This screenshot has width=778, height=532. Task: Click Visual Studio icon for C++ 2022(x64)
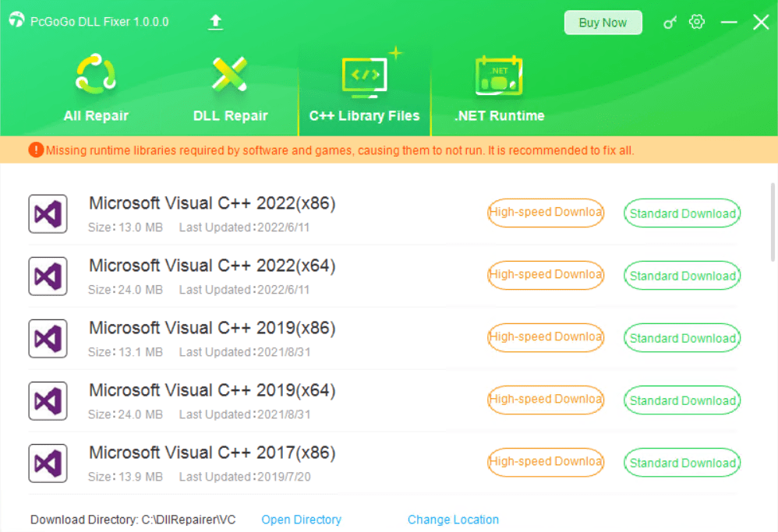tap(48, 277)
